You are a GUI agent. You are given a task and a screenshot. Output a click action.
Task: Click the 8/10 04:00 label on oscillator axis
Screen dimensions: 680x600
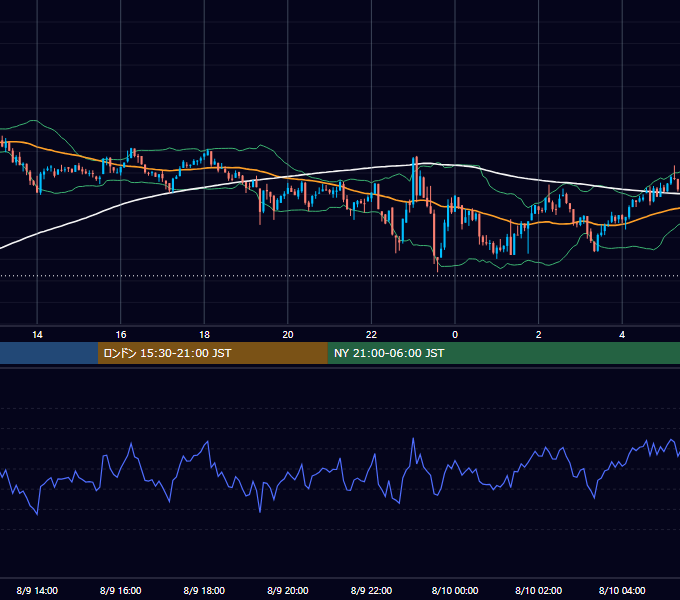[x=622, y=590]
